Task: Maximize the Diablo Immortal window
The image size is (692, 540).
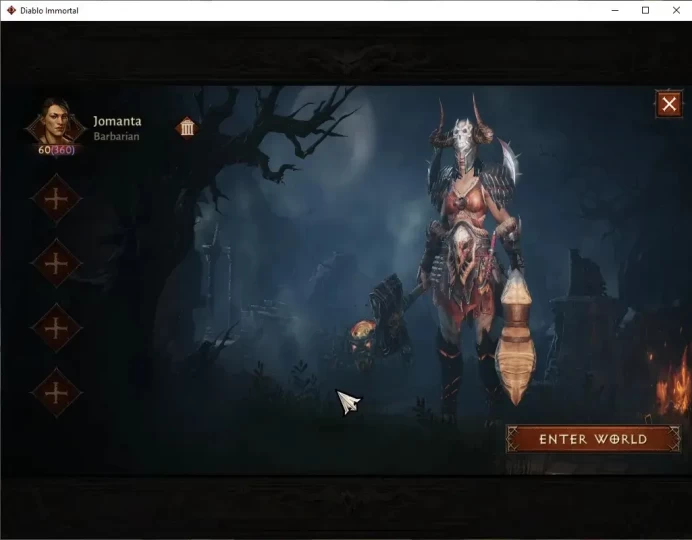Action: point(645,10)
